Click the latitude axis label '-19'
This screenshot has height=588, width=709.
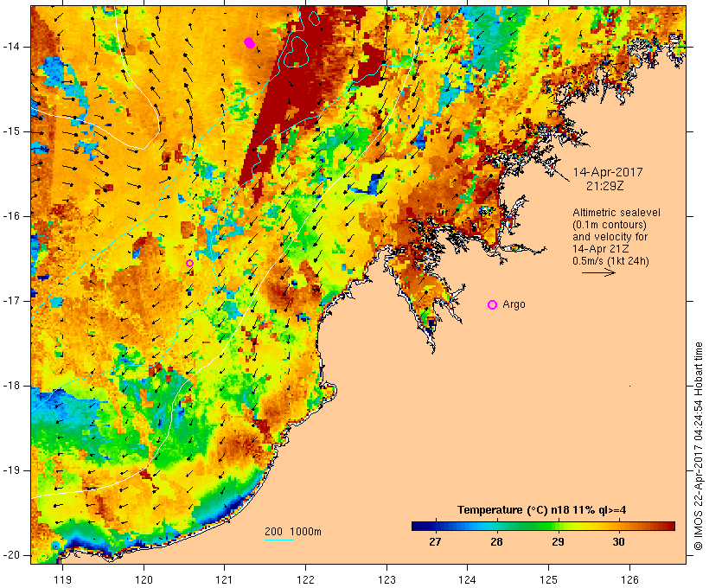(10, 470)
